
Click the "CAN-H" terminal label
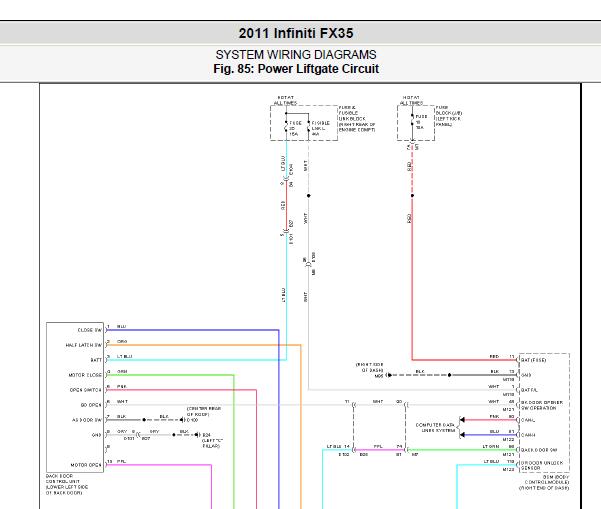point(528,435)
